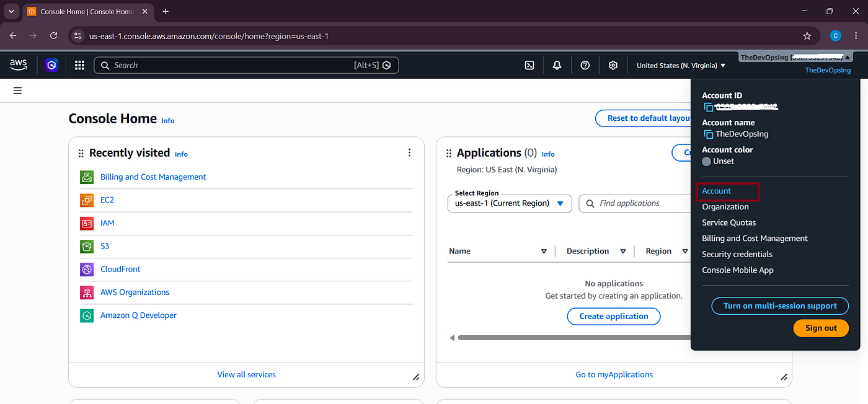Select Service Quotas in the account menu
Viewport: 868px width, 404px height.
point(728,222)
